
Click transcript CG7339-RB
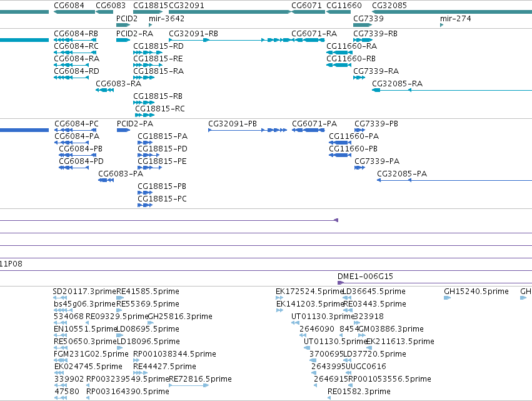[x=375, y=34]
